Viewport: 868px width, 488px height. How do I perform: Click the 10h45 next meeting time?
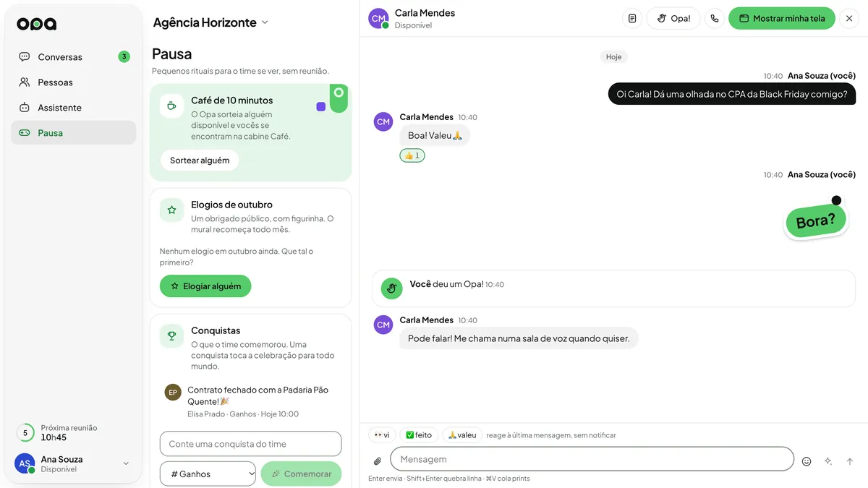54,437
